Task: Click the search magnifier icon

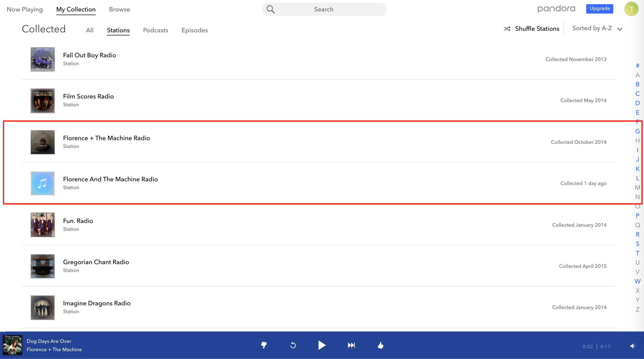Action: [271, 9]
